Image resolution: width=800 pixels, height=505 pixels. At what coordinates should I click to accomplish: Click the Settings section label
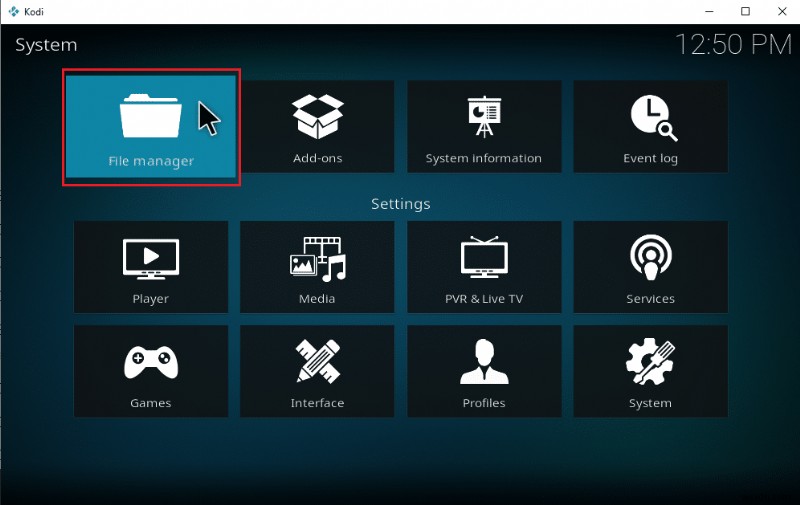click(x=401, y=204)
